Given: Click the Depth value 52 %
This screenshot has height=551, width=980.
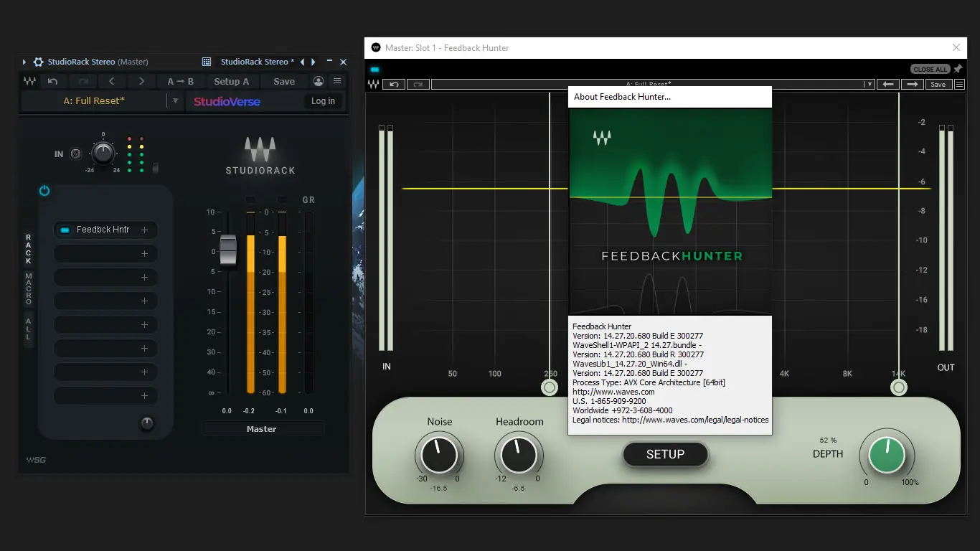Looking at the screenshot, I should pyautogui.click(x=829, y=441).
